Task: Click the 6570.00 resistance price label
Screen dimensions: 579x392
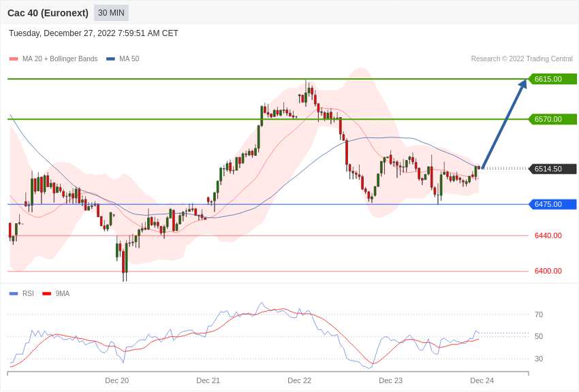Action: point(552,119)
